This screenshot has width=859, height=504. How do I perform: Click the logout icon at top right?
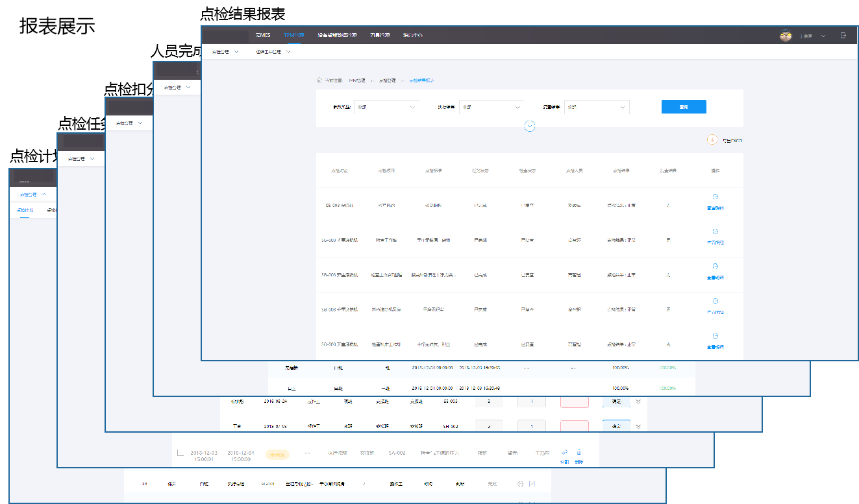(x=843, y=36)
